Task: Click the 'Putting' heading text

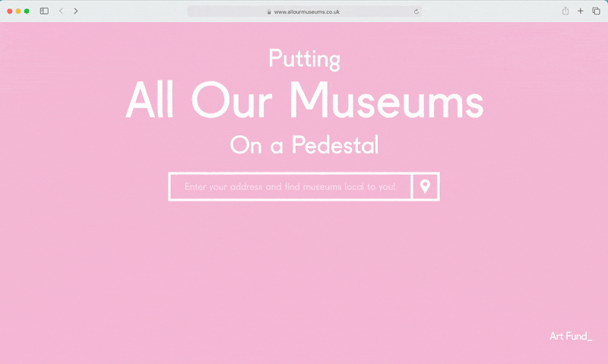Action: (x=305, y=59)
